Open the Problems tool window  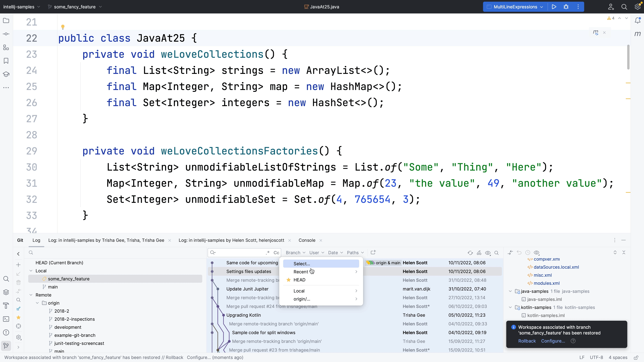pos(6,332)
